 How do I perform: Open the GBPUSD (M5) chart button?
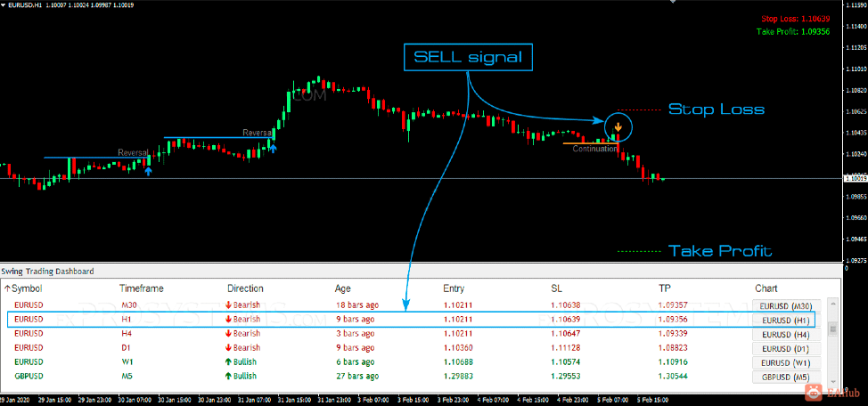tap(785, 378)
